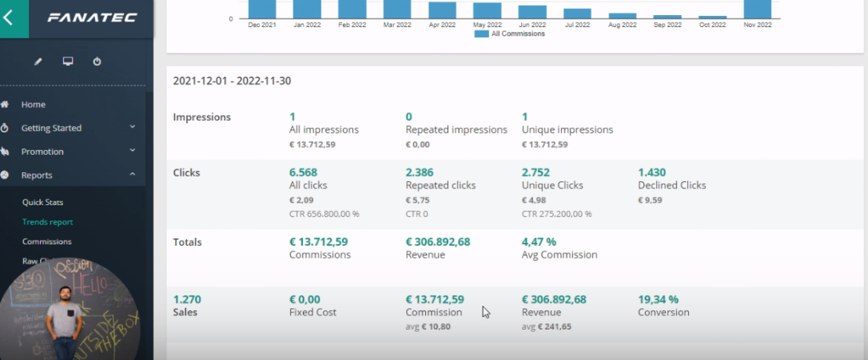Screen dimensions: 868x360
Task: Click the date range 2021-12-01 - 2022-11-30
Action: [x=232, y=81]
